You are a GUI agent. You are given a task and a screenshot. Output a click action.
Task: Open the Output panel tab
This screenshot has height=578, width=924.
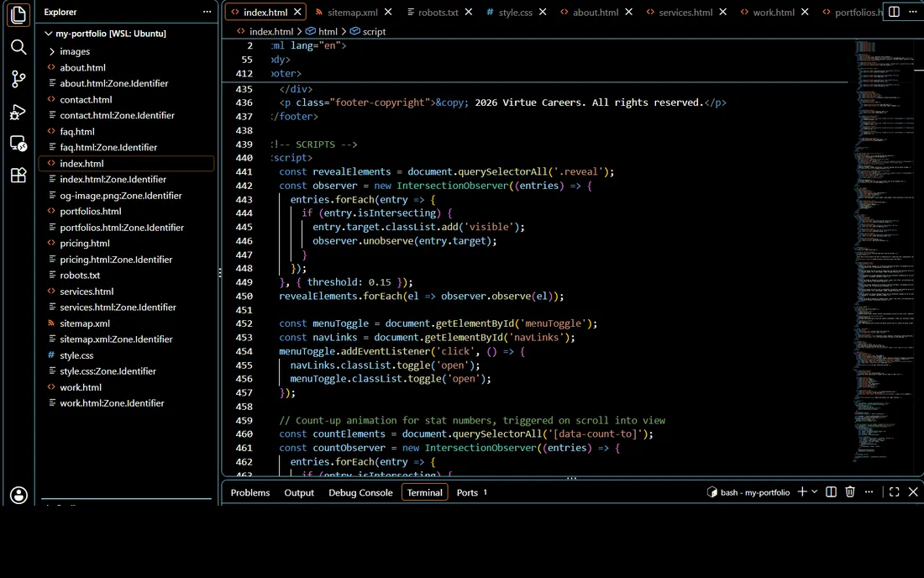point(299,492)
